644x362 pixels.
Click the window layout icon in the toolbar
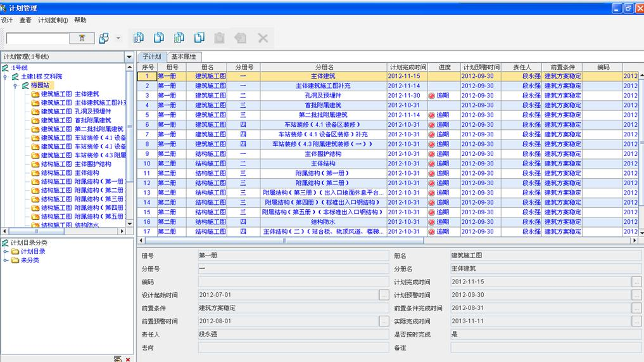pos(104,39)
